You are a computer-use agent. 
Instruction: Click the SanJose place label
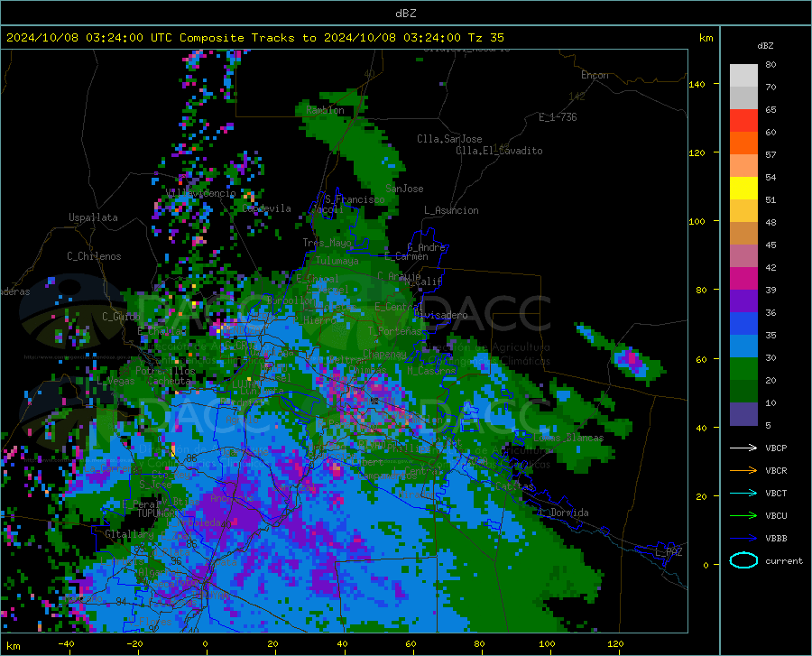404,189
